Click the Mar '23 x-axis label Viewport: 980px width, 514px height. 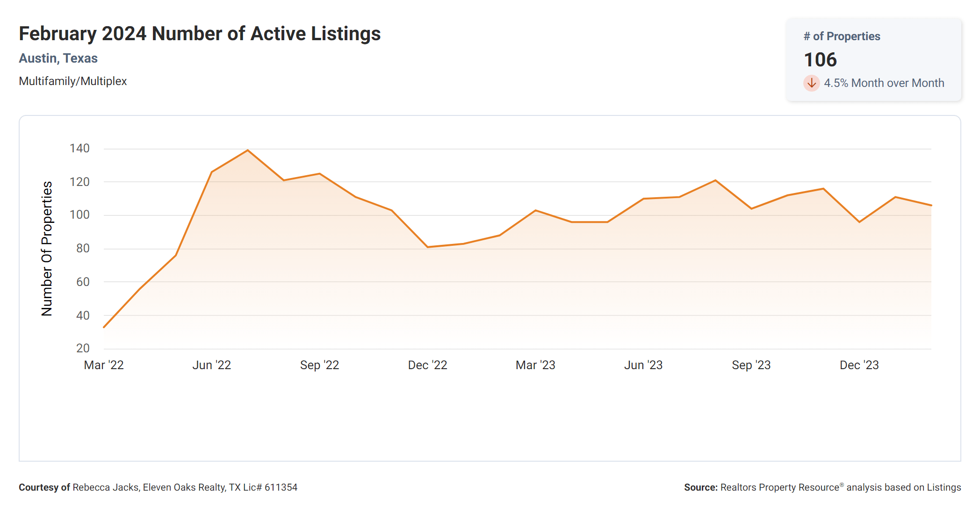535,365
